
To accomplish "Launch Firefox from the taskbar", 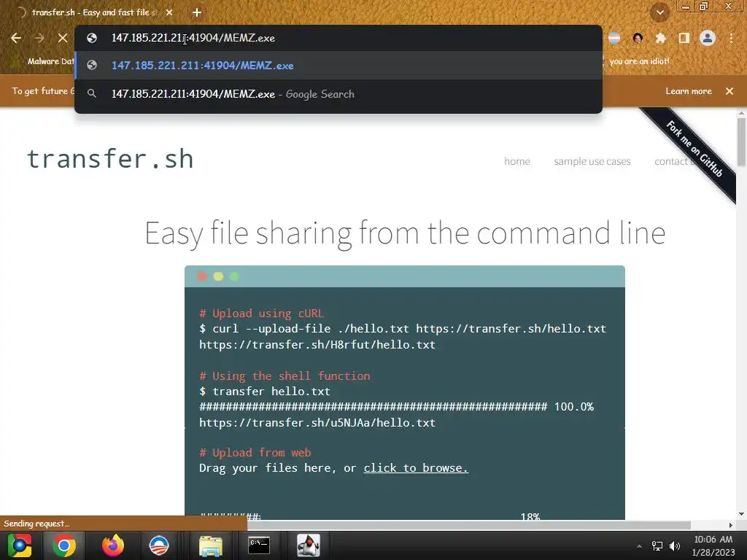I will pos(113,545).
